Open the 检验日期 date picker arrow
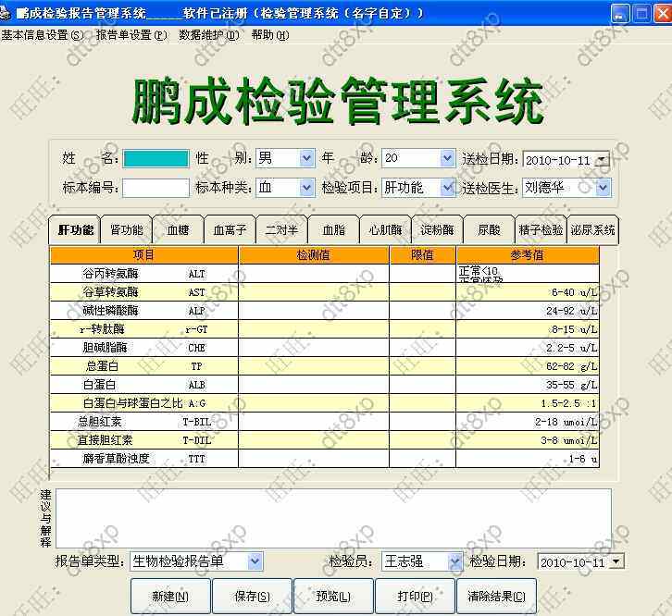This screenshot has height=616, width=672. coord(616,561)
